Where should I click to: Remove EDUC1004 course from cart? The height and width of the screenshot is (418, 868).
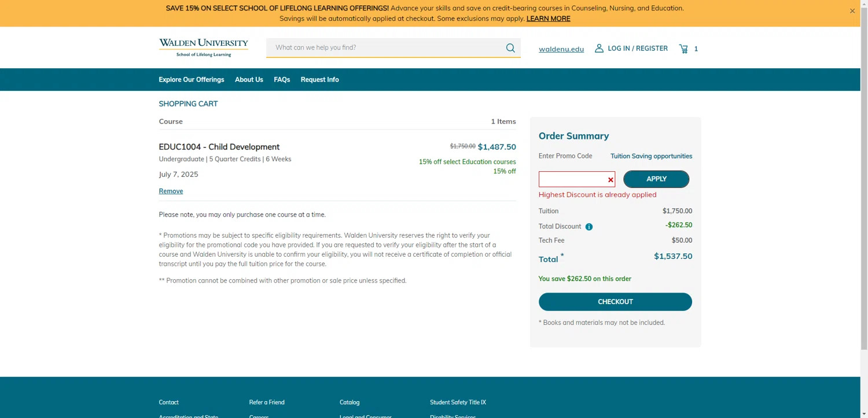tap(171, 191)
